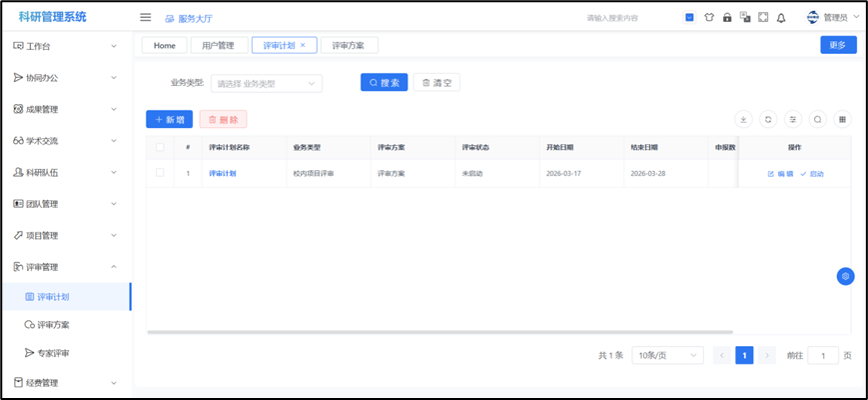This screenshot has width=868, height=400.
Task: Open notifications bell icon
Action: (x=781, y=17)
